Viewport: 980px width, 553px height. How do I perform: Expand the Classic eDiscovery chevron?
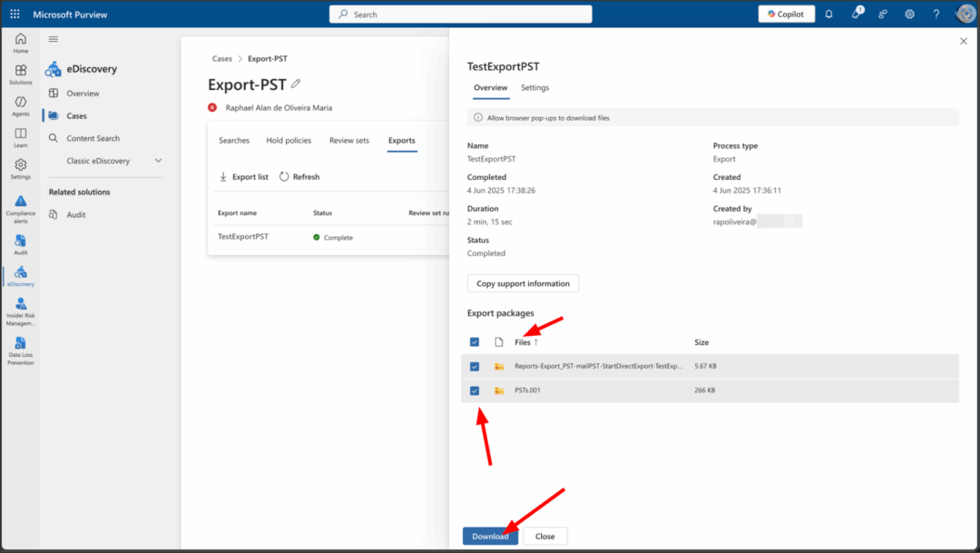tap(158, 161)
